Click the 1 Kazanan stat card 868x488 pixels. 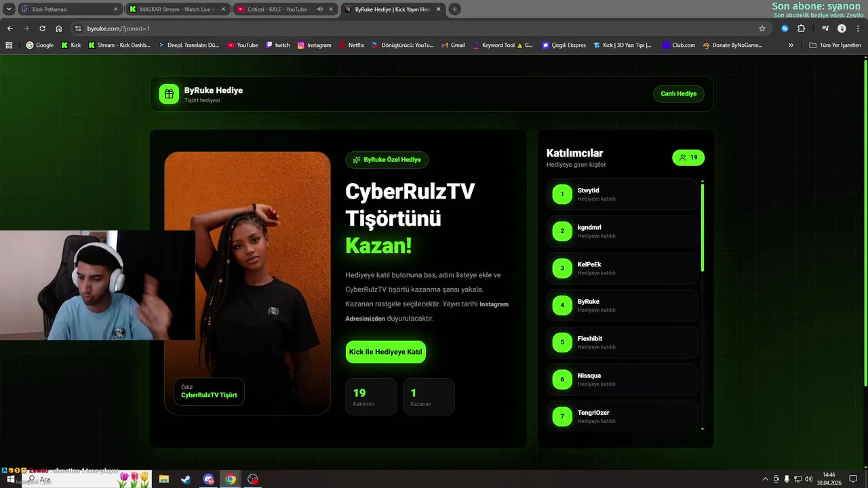pos(429,396)
